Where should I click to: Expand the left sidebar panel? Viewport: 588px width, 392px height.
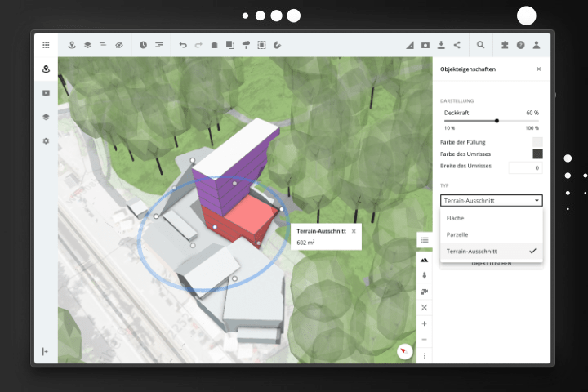[46, 351]
